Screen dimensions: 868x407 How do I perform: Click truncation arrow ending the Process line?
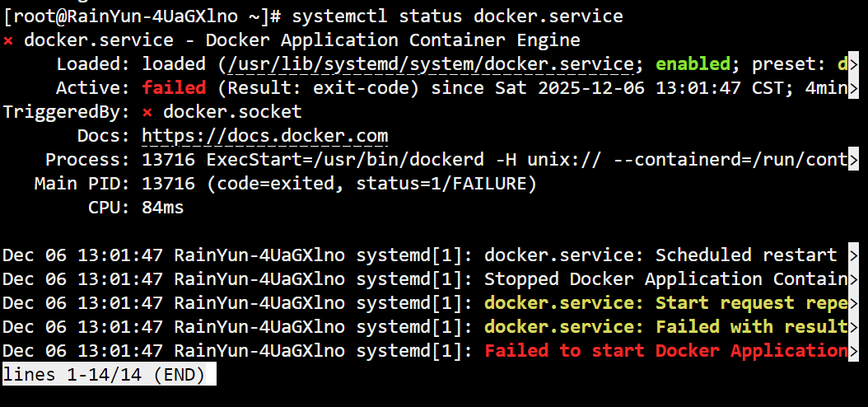[853, 160]
